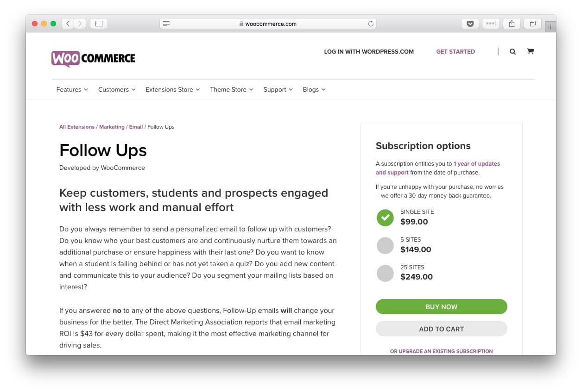Reload the page with refresh icon
Image resolution: width=582 pixels, height=392 pixels.
[x=371, y=24]
